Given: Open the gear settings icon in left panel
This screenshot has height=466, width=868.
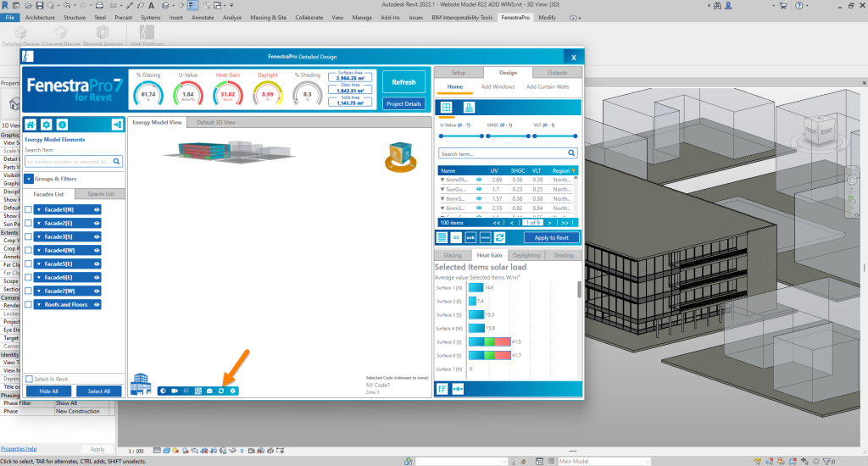Looking at the screenshot, I should pos(47,125).
